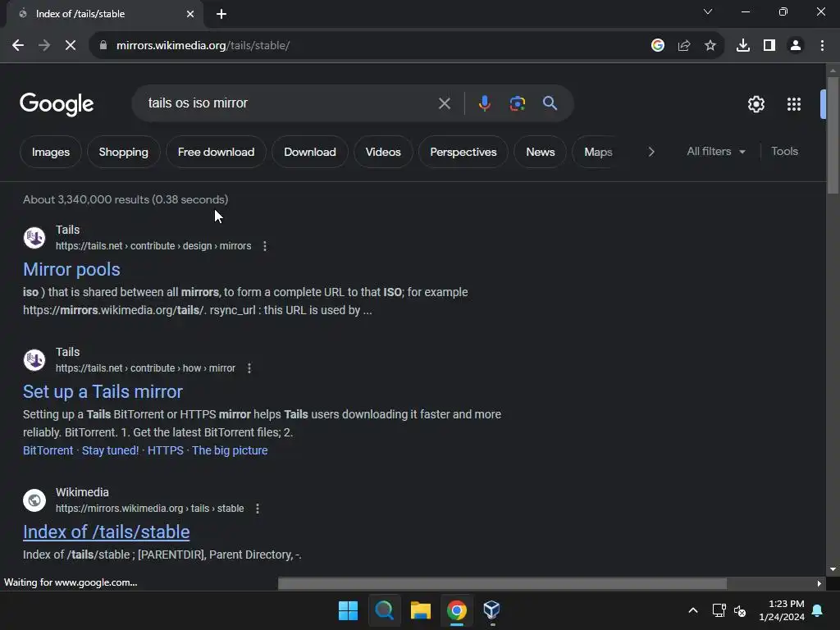The image size is (840, 630).
Task: Click the Tails favicon of Mirror pools result
Action: 34,238
